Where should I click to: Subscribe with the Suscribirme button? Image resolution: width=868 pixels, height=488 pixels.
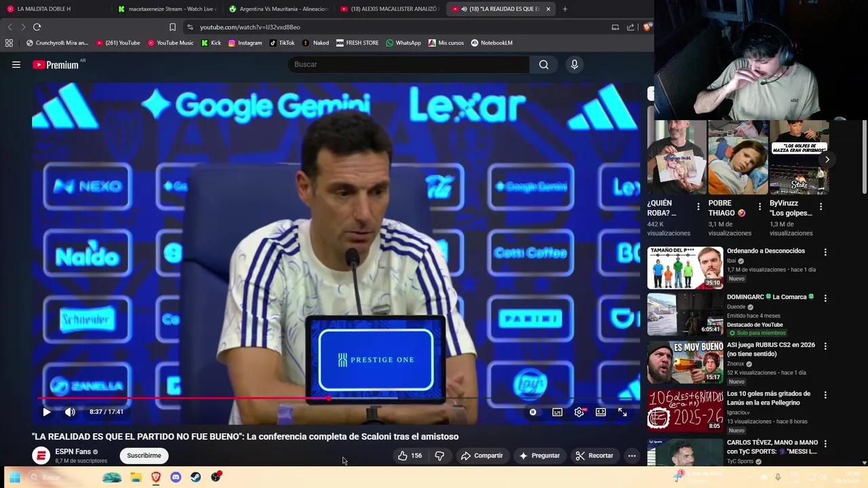[144, 455]
